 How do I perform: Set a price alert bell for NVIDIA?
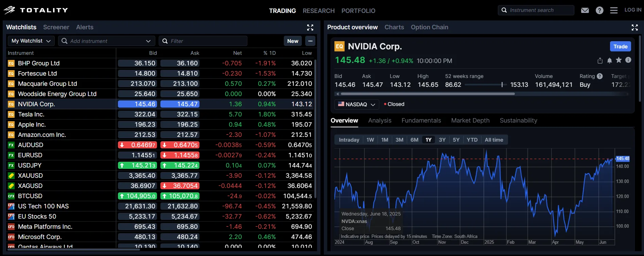click(x=609, y=61)
